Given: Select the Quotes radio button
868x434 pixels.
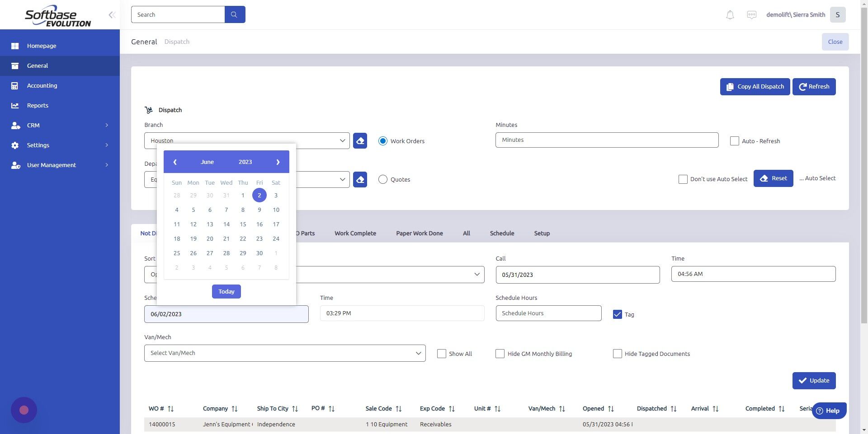Looking at the screenshot, I should click(x=383, y=179).
